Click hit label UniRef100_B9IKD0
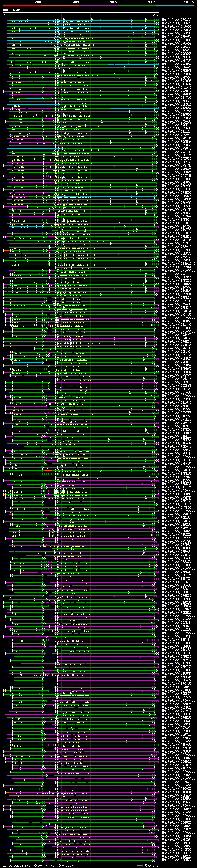 click(177, 189)
